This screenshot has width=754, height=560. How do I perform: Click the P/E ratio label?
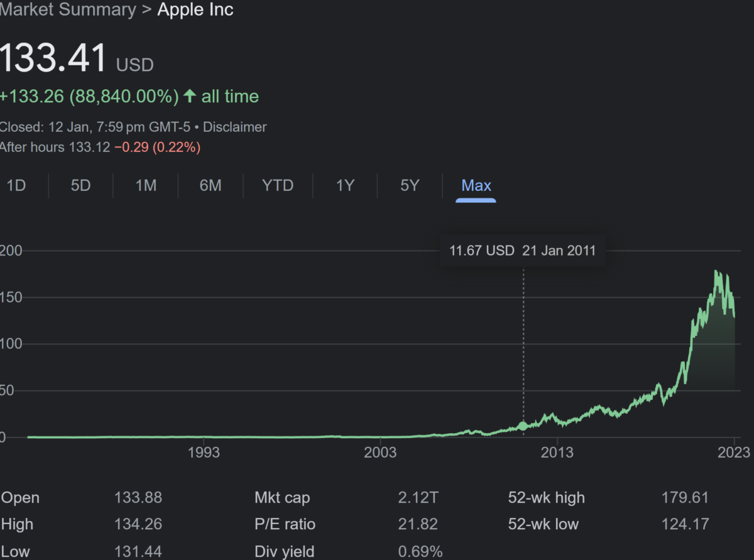(x=285, y=524)
